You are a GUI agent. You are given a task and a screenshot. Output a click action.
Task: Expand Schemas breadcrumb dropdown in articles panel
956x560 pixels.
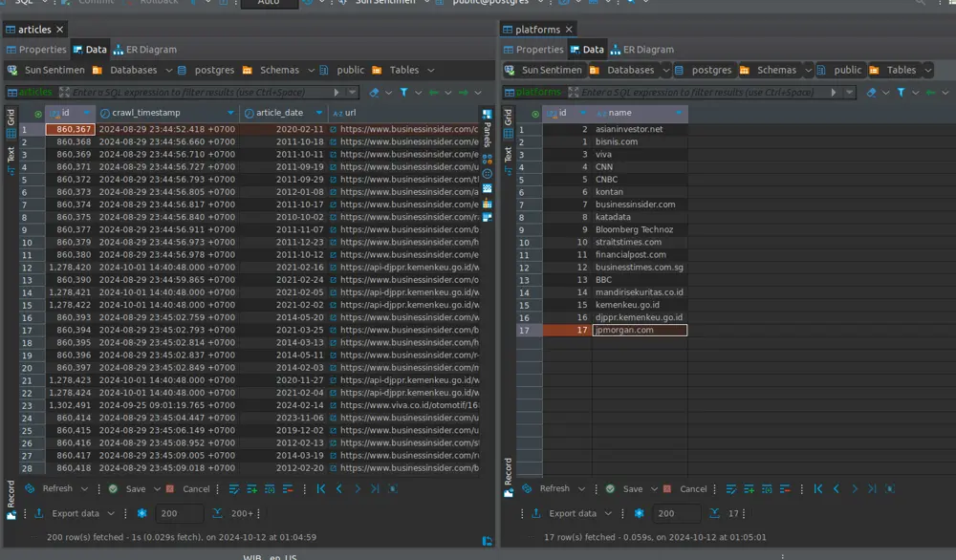pos(311,70)
